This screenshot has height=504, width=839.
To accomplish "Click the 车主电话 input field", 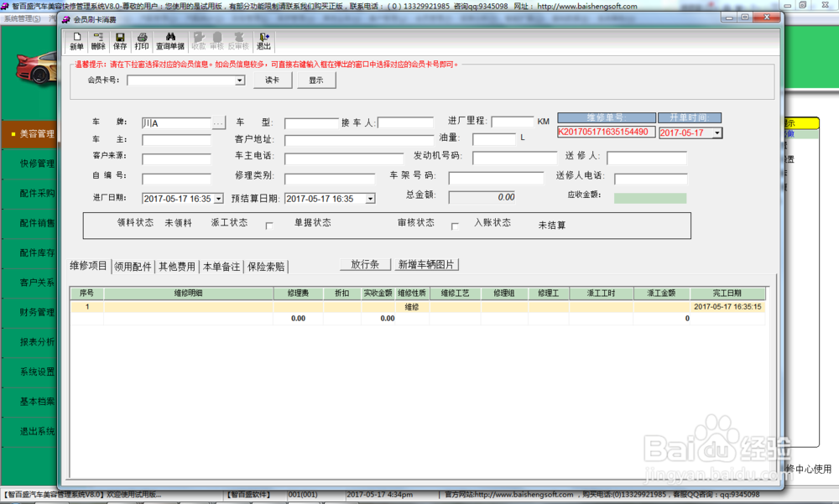I will coord(344,158).
